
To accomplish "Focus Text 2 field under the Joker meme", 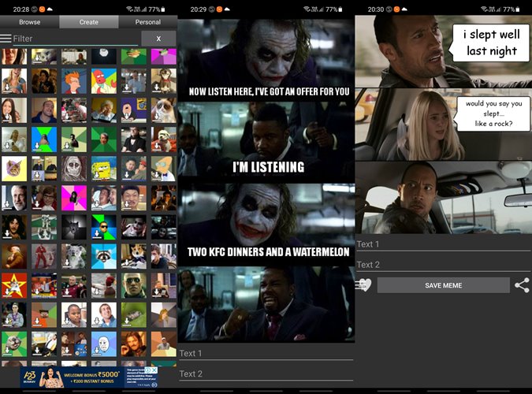I will click(266, 374).
